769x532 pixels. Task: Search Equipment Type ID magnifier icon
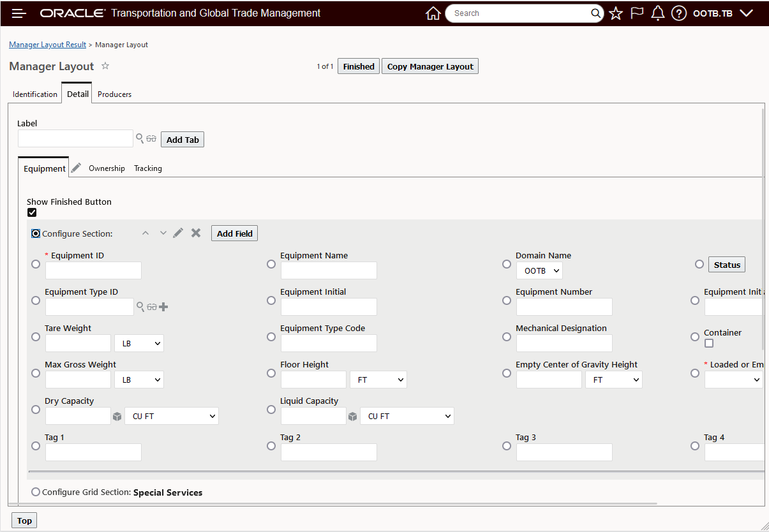click(x=140, y=307)
